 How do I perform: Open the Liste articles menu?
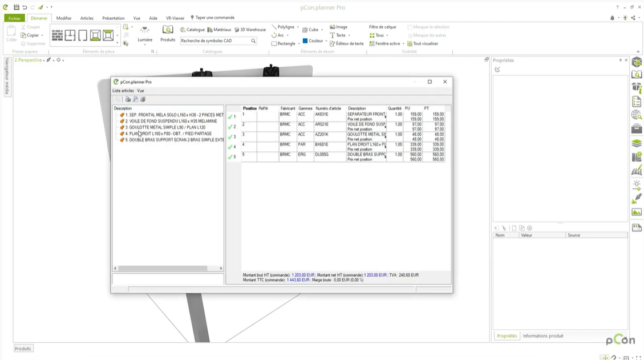pos(123,91)
